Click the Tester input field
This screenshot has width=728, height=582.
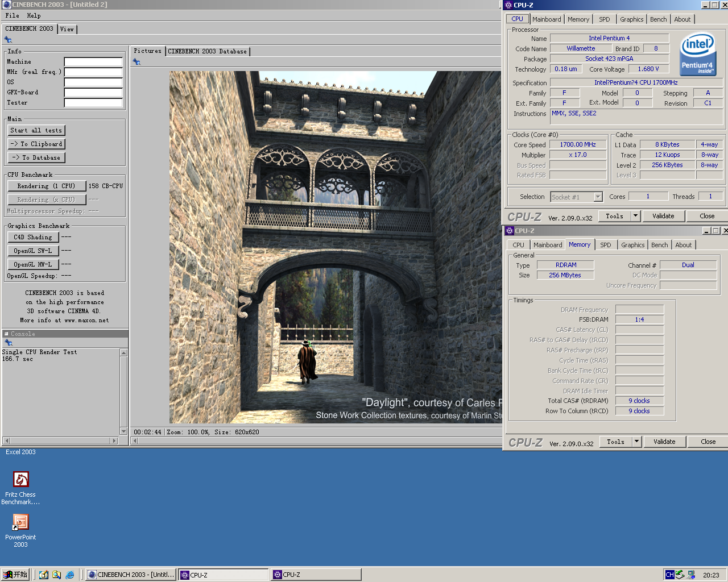click(x=93, y=102)
